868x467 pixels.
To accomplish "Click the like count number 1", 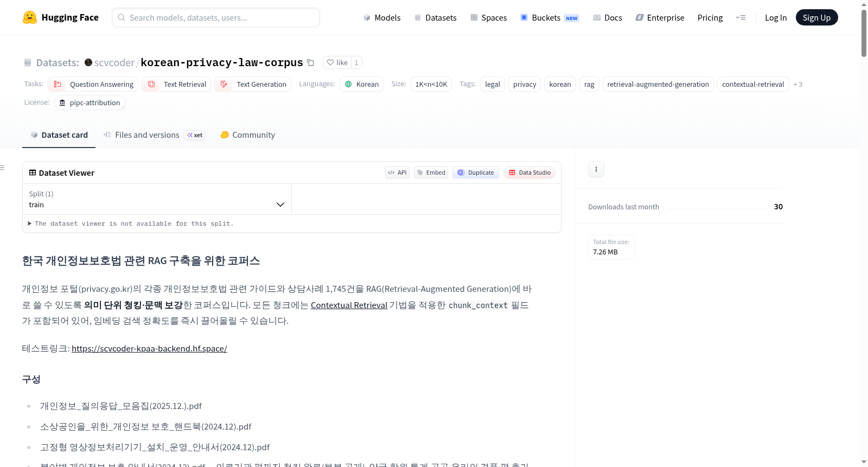I will [x=356, y=62].
